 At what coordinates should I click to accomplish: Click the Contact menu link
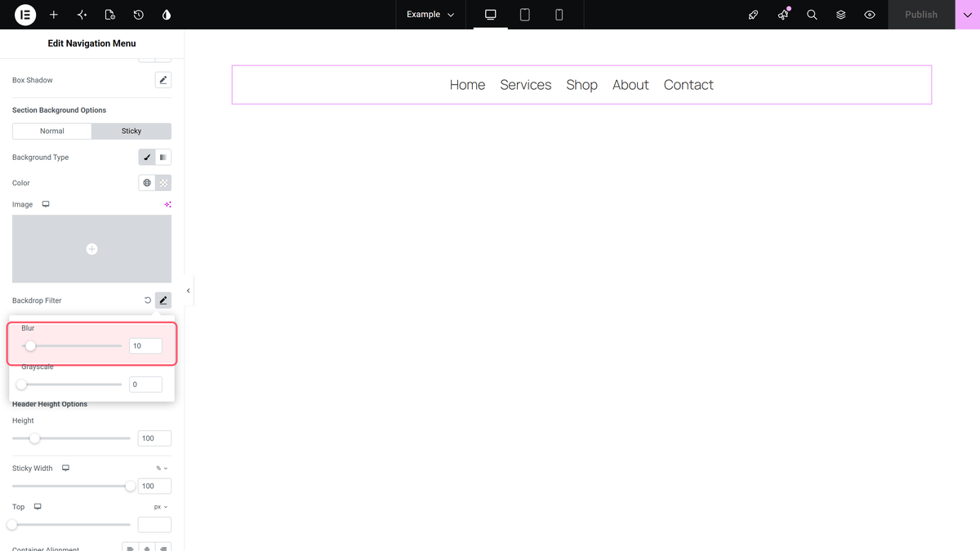pos(688,85)
